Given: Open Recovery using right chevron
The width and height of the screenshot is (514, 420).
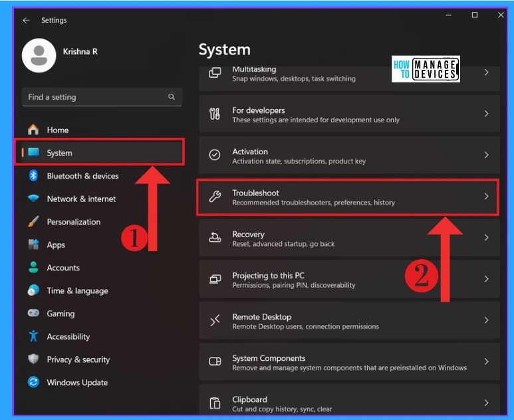Looking at the screenshot, I should point(487,237).
